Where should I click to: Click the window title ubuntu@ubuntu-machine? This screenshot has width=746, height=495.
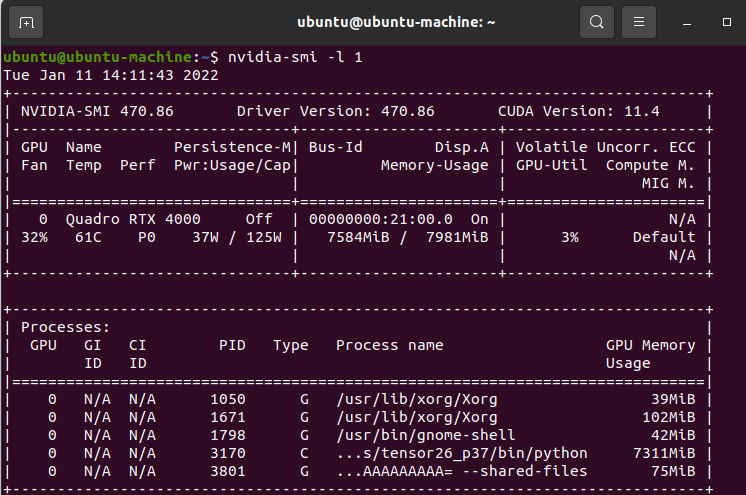pyautogui.click(x=396, y=22)
